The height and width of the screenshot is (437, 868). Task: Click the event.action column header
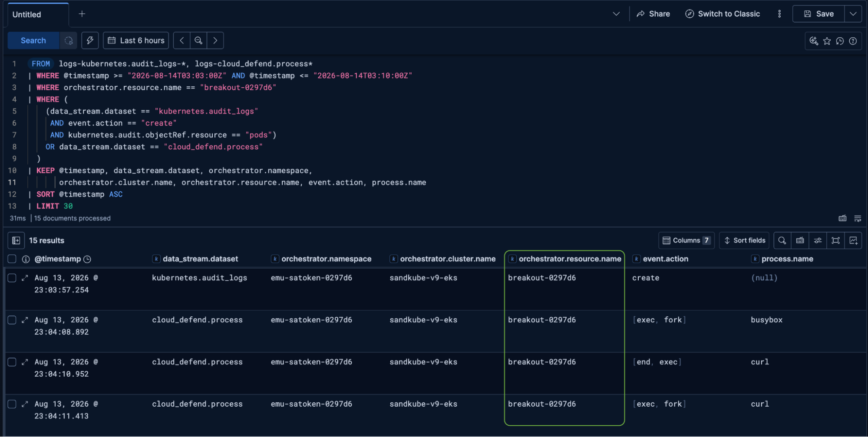coord(665,259)
